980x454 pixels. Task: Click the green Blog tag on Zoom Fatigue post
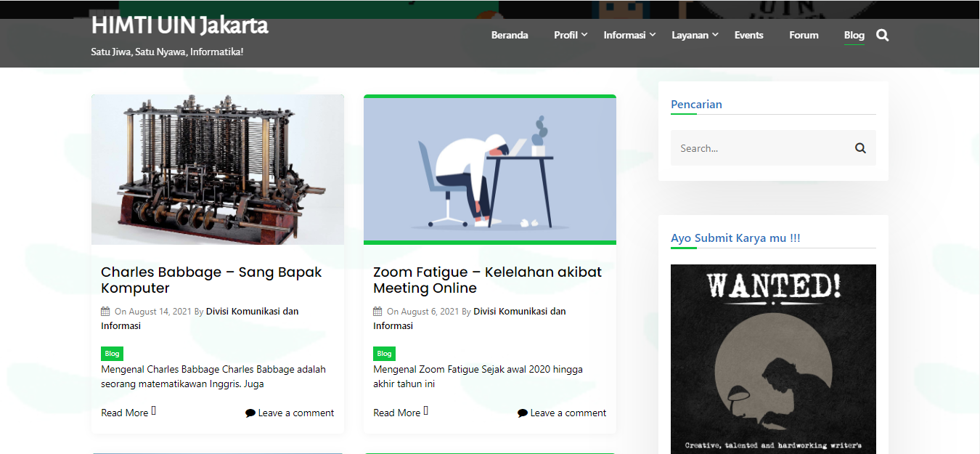[x=384, y=354]
